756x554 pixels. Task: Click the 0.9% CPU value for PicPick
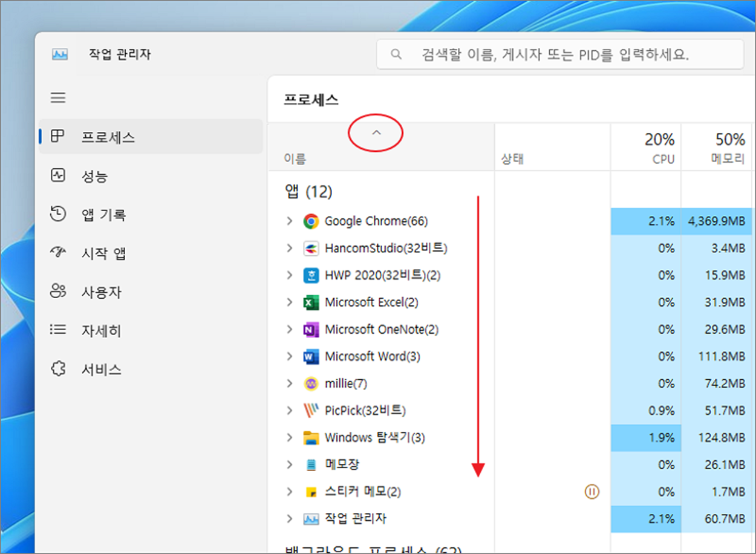tap(662, 411)
